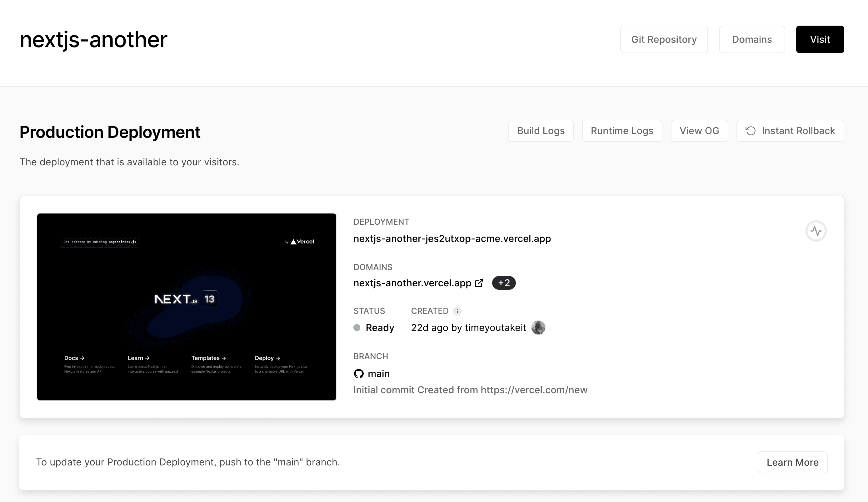
Task: Open the Domains button
Action: (x=751, y=39)
